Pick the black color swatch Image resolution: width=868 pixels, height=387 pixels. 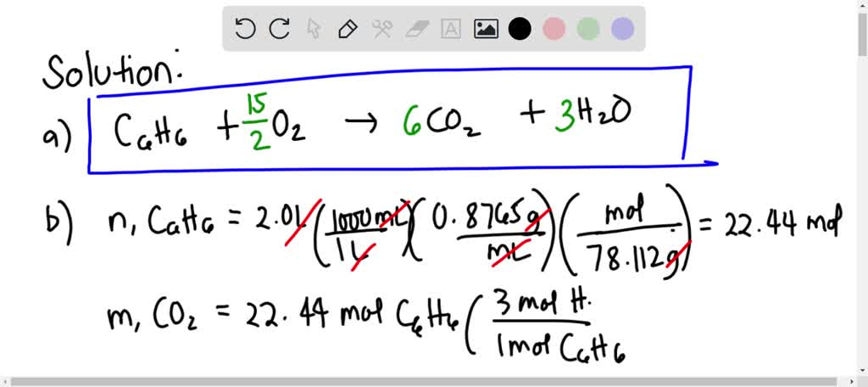pos(520,29)
